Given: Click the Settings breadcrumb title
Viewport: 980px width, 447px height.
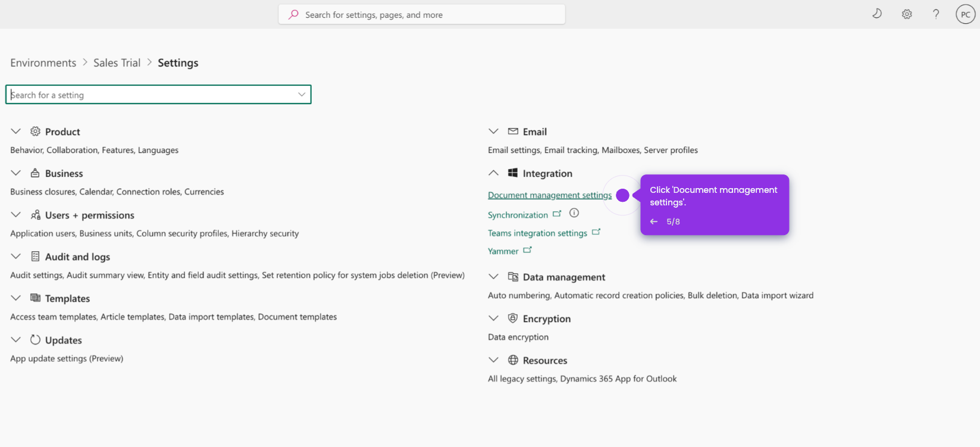Looking at the screenshot, I should click(178, 62).
